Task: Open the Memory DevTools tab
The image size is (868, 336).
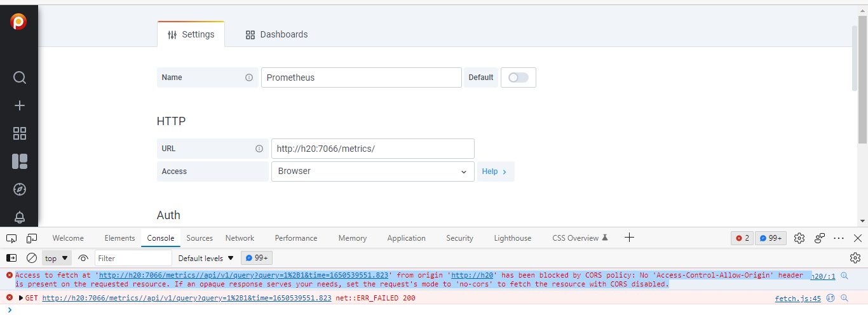Action: (x=353, y=238)
